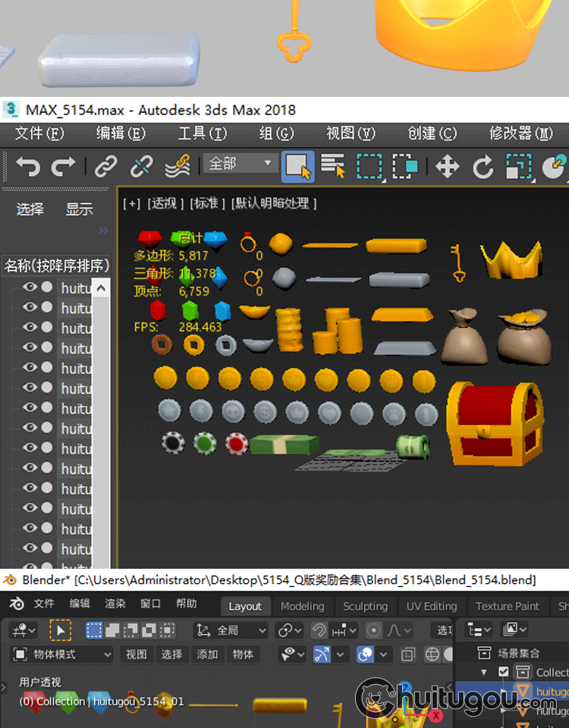Open the 编辑(E) menu in 3ds Max
This screenshot has width=569, height=728.
coord(121,133)
